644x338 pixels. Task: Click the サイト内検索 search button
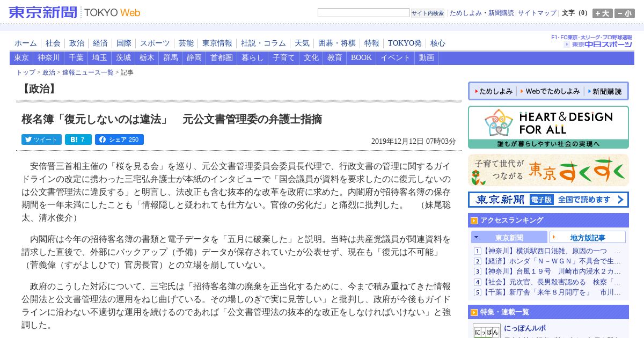[x=428, y=13]
